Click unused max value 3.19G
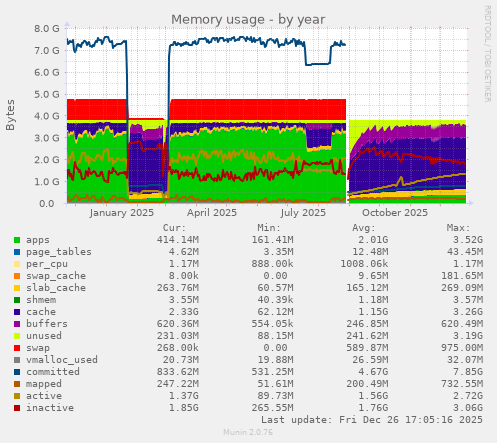497x443 pixels. (468, 336)
